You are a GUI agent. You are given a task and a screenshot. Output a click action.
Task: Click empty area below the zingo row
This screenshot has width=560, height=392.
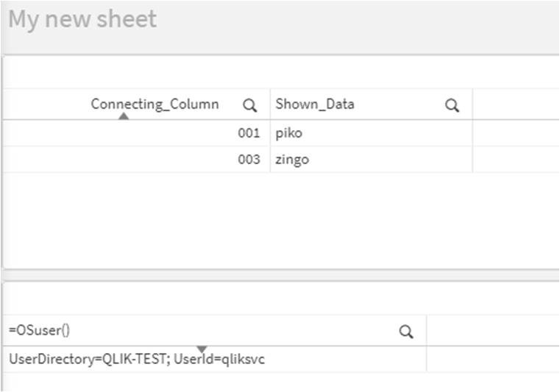click(x=281, y=220)
